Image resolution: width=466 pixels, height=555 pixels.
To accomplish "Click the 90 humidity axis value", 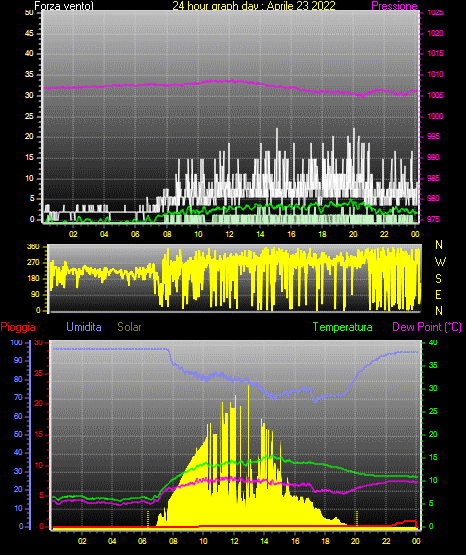I will tap(18, 360).
